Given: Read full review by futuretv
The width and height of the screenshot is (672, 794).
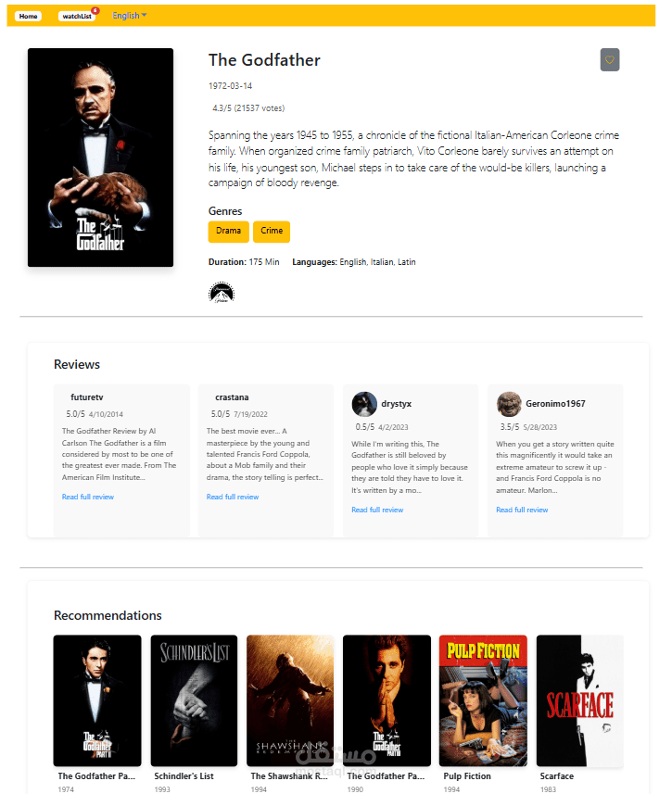Looking at the screenshot, I should pyautogui.click(x=88, y=497).
